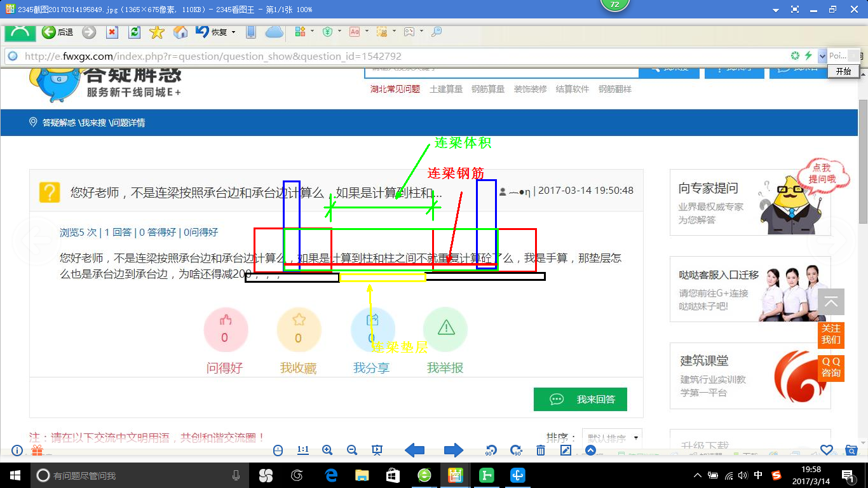Delete the current image with trash icon

541,450
